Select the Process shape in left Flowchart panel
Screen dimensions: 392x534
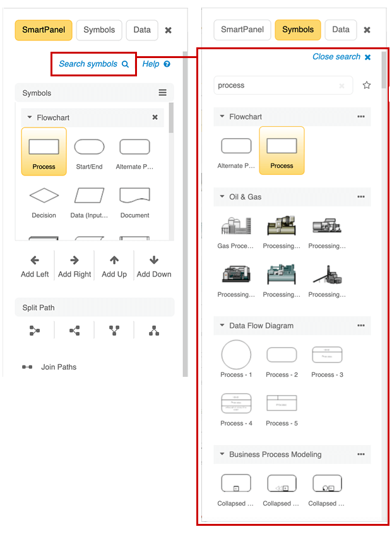[x=44, y=151]
